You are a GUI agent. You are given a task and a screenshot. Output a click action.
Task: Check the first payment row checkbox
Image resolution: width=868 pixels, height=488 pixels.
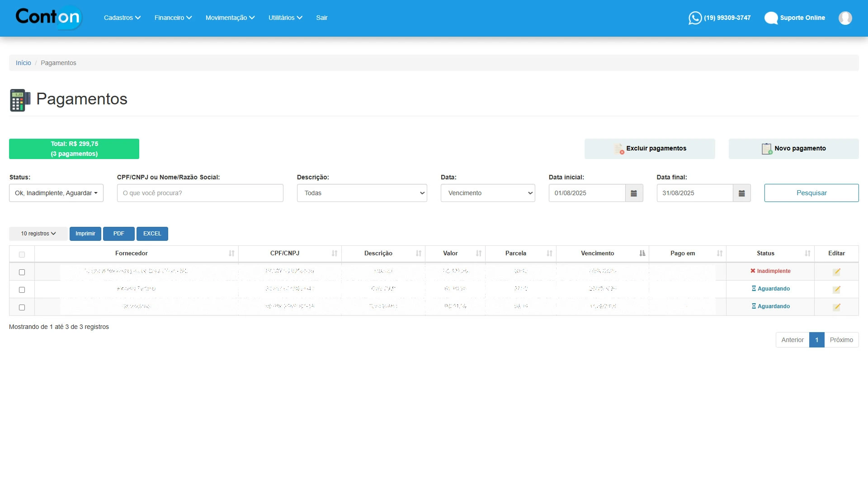[x=22, y=272]
